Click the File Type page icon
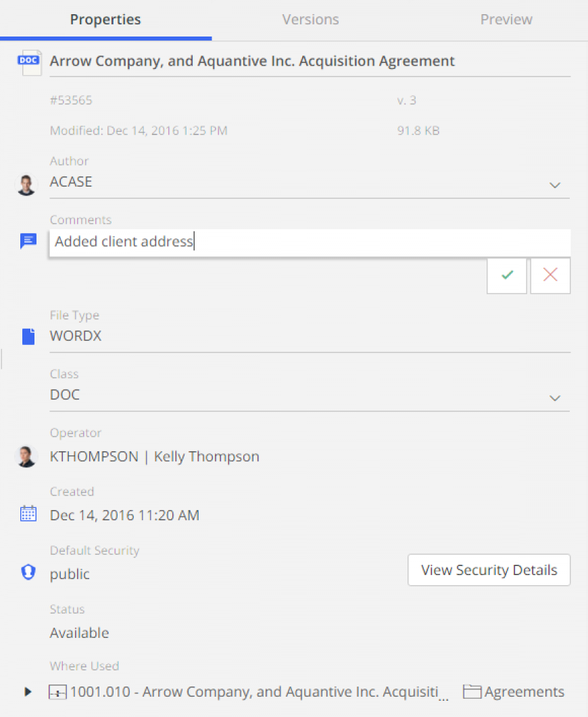 (28, 336)
